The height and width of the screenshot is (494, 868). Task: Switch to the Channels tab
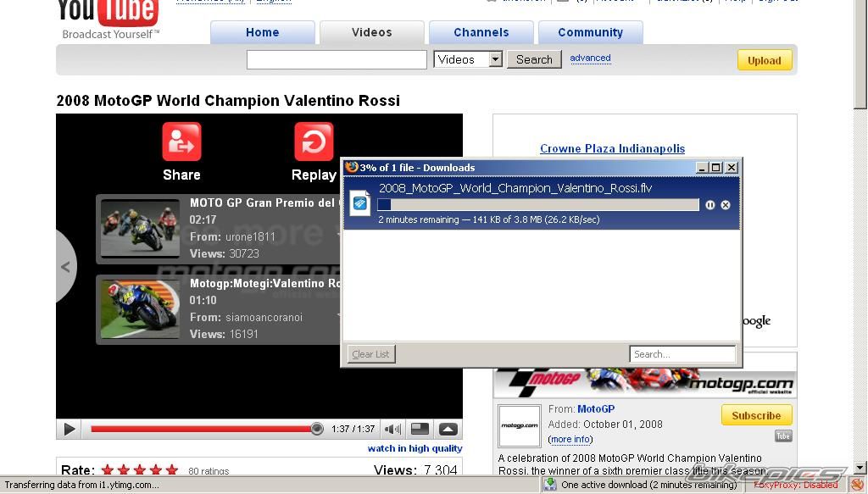click(x=481, y=33)
